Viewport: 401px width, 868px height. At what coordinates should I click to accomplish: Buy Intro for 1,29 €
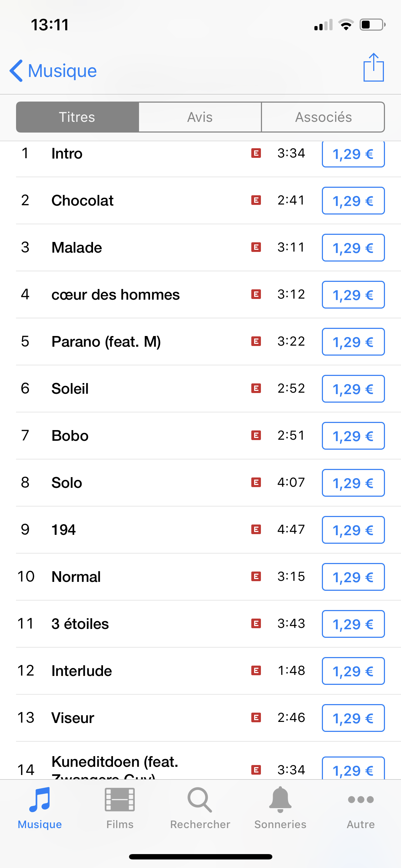point(353,154)
